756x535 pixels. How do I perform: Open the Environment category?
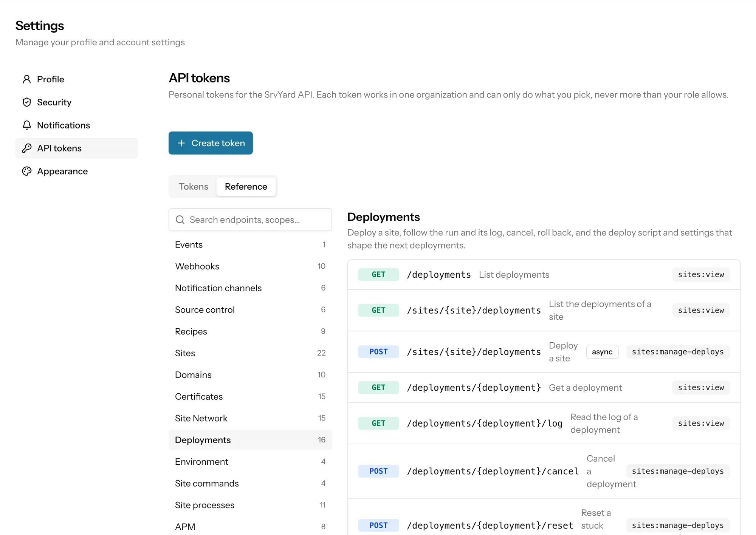pyautogui.click(x=250, y=462)
